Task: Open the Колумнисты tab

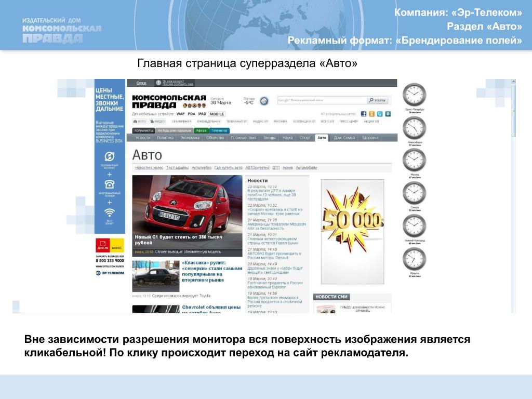Action: pyautogui.click(x=143, y=130)
